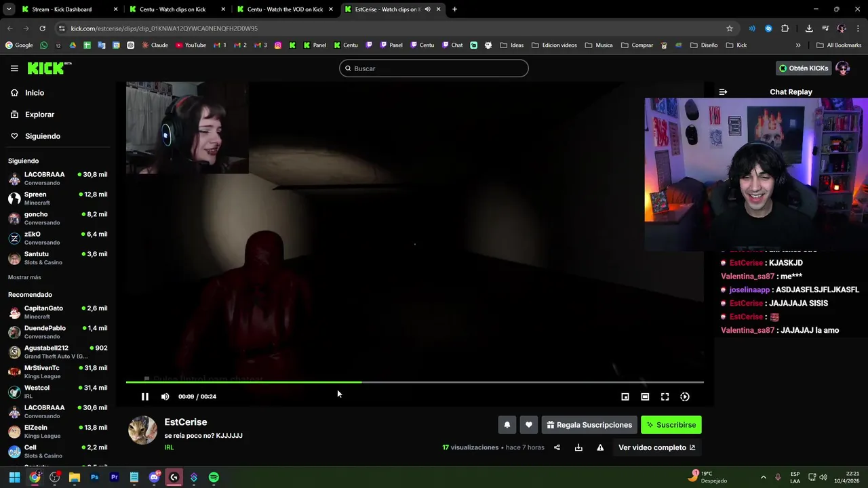The width and height of the screenshot is (868, 488).
Task: Open MrStivenTc recommended channel
Action: point(58,371)
